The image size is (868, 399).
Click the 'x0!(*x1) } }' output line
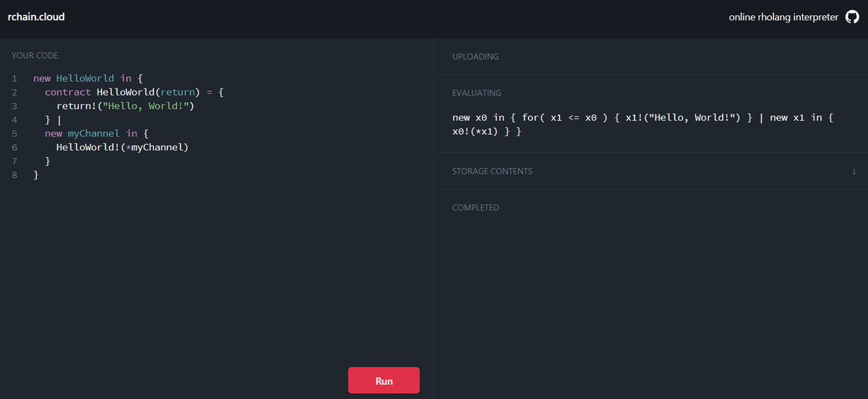coord(486,132)
